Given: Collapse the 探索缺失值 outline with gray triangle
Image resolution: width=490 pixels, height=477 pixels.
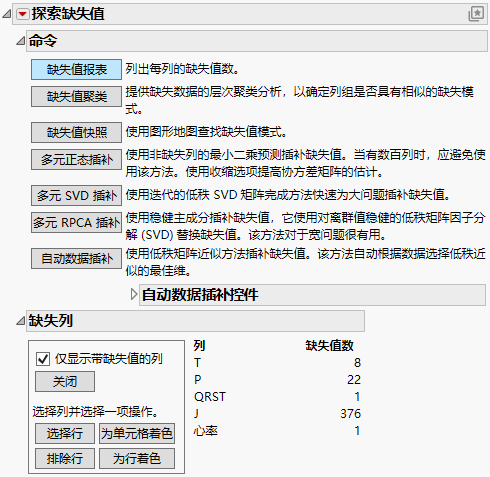Looking at the screenshot, I should pos(7,14).
